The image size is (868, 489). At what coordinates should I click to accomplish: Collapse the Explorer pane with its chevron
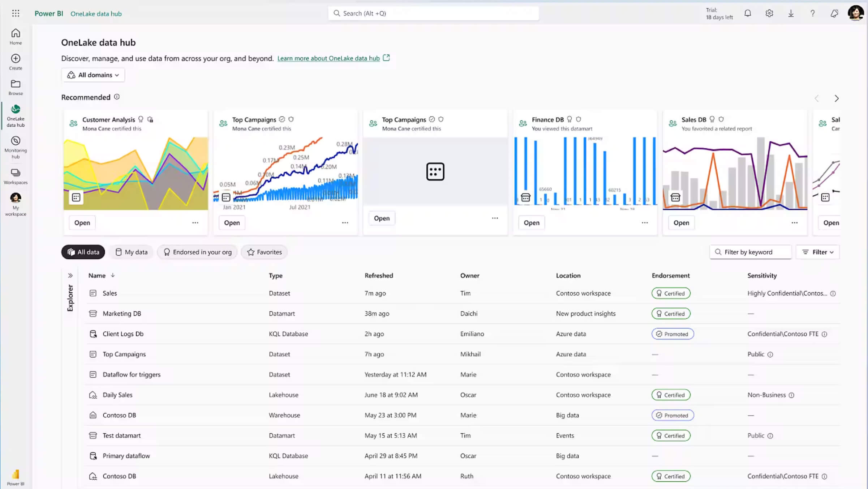coord(70,275)
